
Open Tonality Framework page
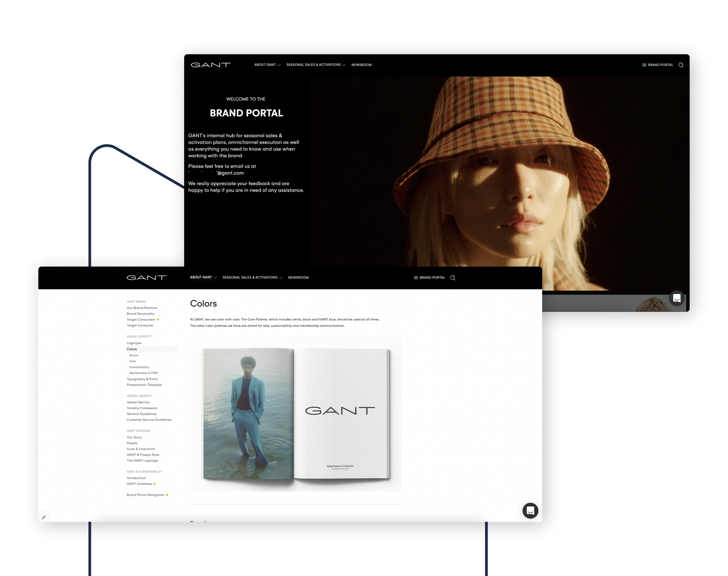pos(142,408)
